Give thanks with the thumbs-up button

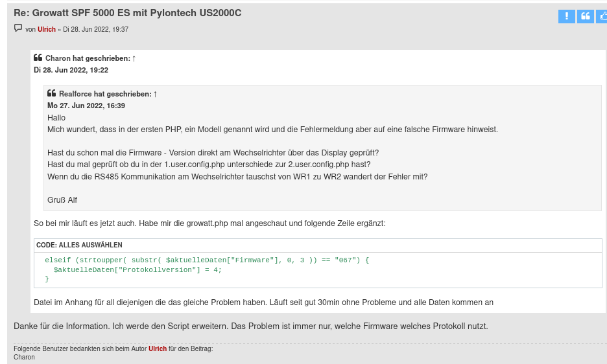(601, 16)
